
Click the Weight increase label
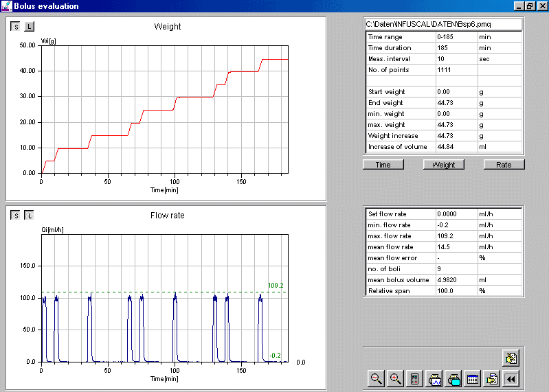coord(393,136)
